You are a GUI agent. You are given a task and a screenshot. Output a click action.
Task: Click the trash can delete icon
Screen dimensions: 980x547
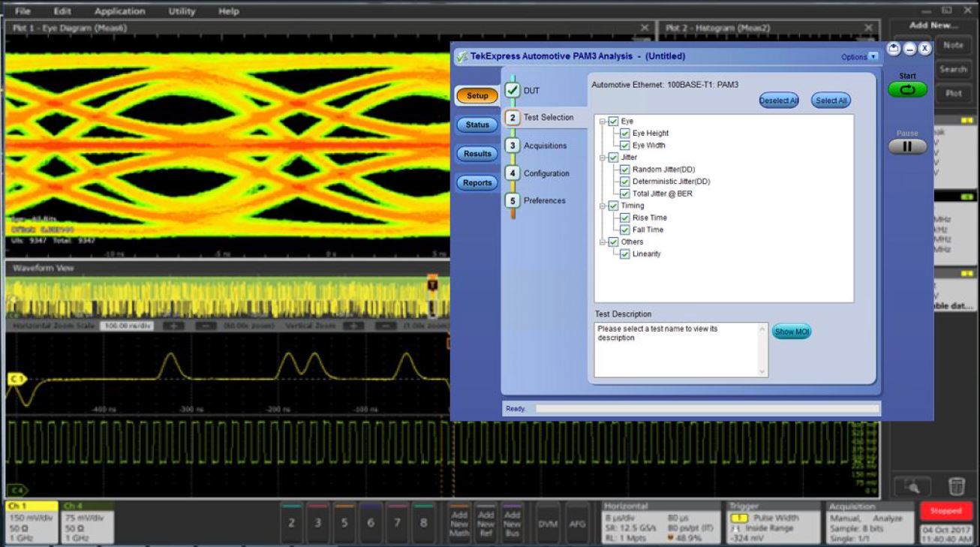[956, 486]
